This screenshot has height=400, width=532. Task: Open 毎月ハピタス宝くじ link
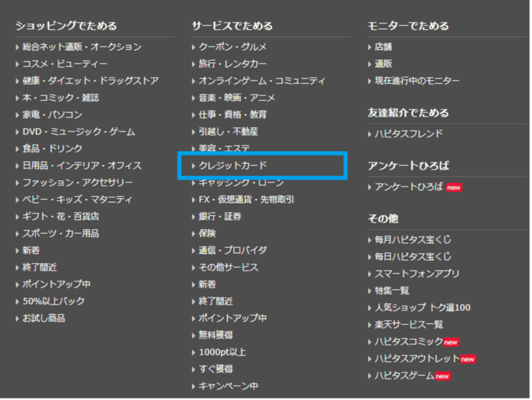412,240
